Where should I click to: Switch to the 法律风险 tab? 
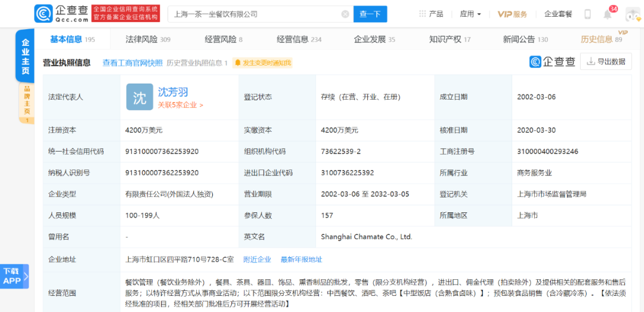click(148, 39)
